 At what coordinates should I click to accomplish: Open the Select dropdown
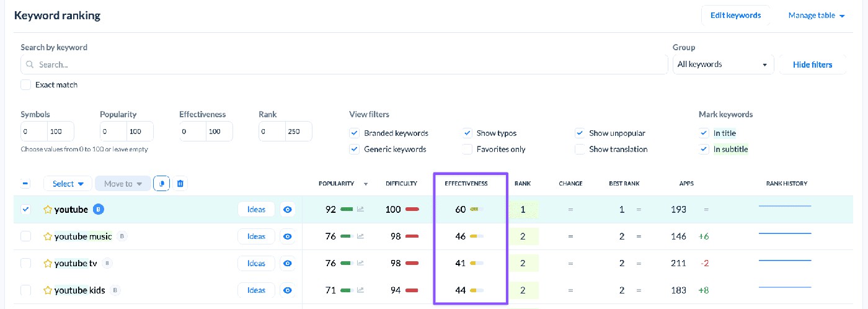(68, 184)
